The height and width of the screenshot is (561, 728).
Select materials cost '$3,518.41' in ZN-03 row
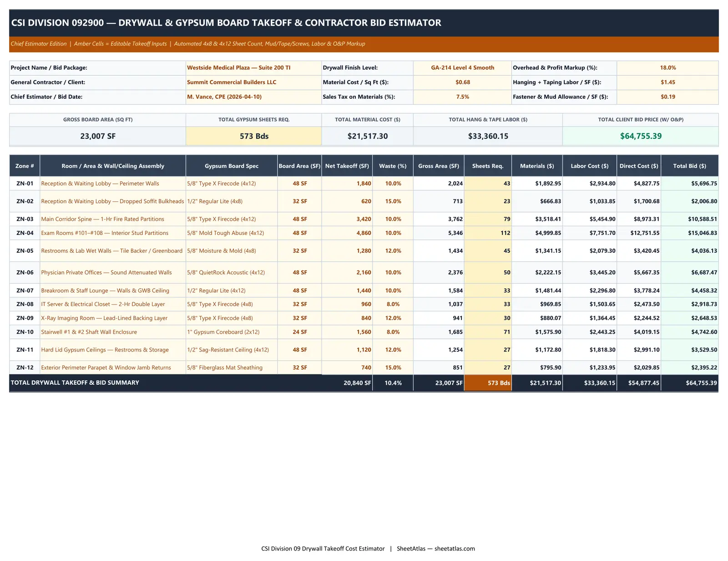(x=537, y=219)
